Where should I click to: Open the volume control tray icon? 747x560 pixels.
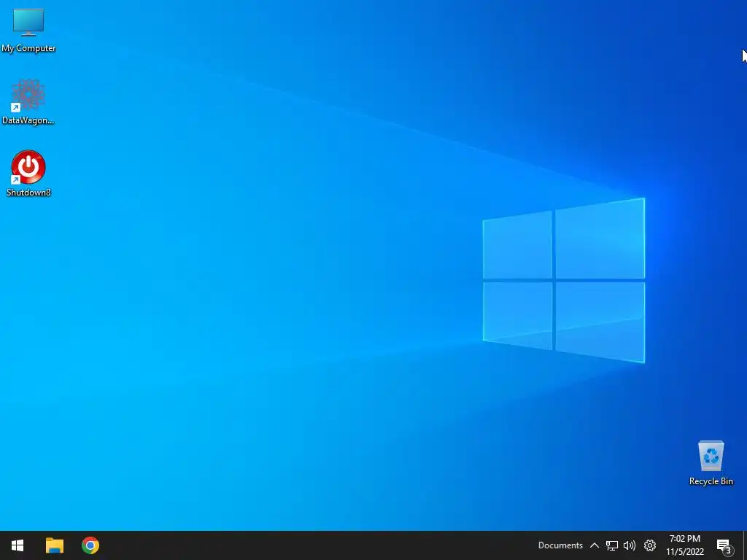(x=630, y=545)
